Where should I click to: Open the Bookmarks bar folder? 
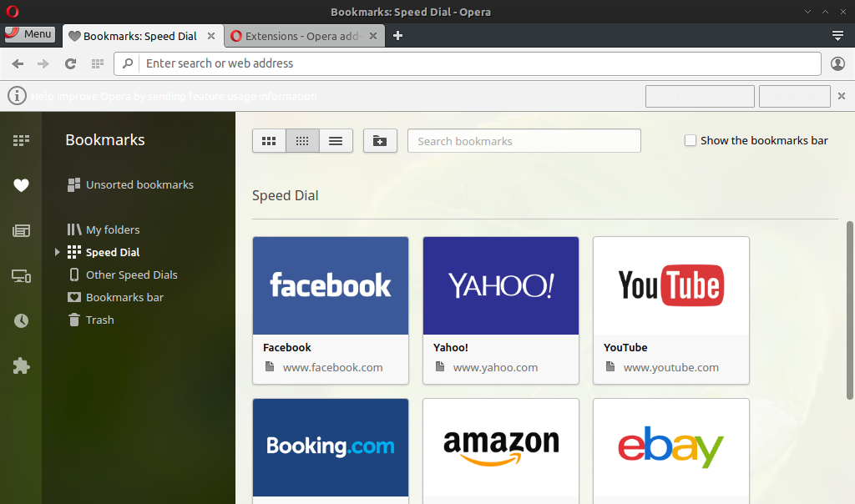(x=115, y=298)
